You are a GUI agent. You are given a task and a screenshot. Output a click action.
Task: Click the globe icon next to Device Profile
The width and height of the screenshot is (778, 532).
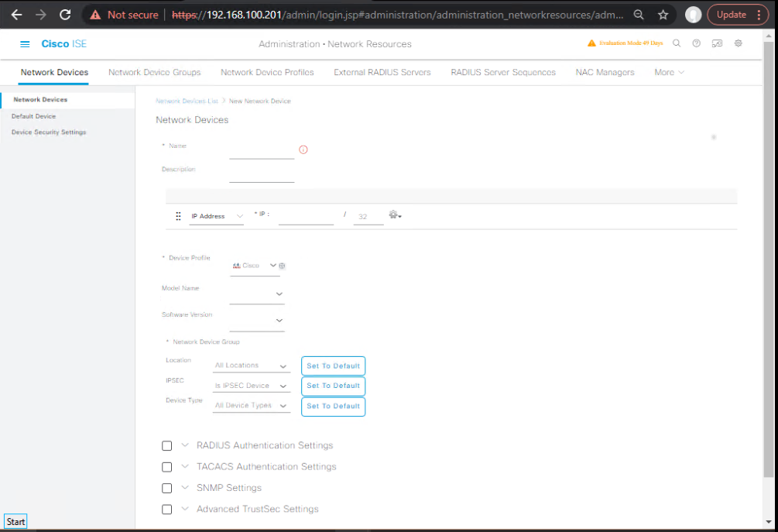click(x=283, y=266)
